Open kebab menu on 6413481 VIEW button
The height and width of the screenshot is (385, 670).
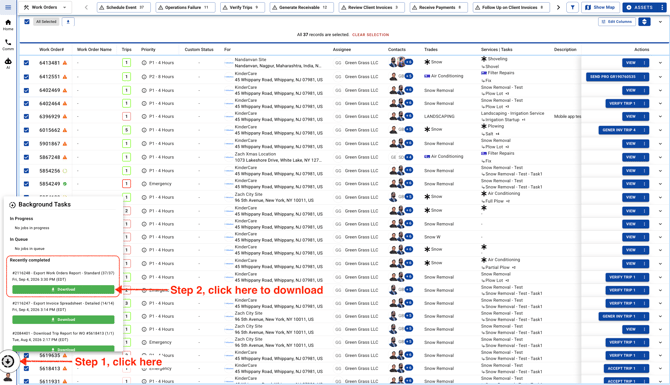click(644, 63)
